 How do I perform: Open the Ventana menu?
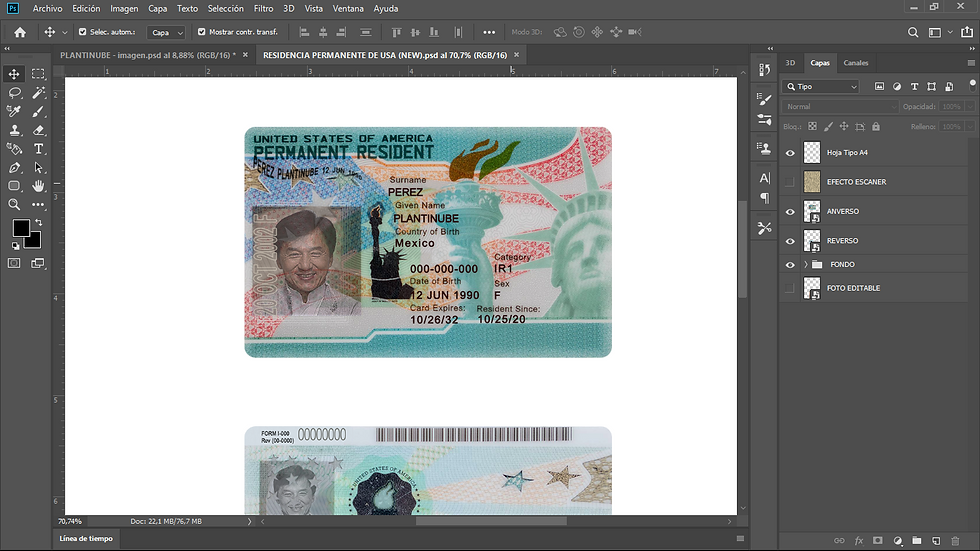pos(348,9)
